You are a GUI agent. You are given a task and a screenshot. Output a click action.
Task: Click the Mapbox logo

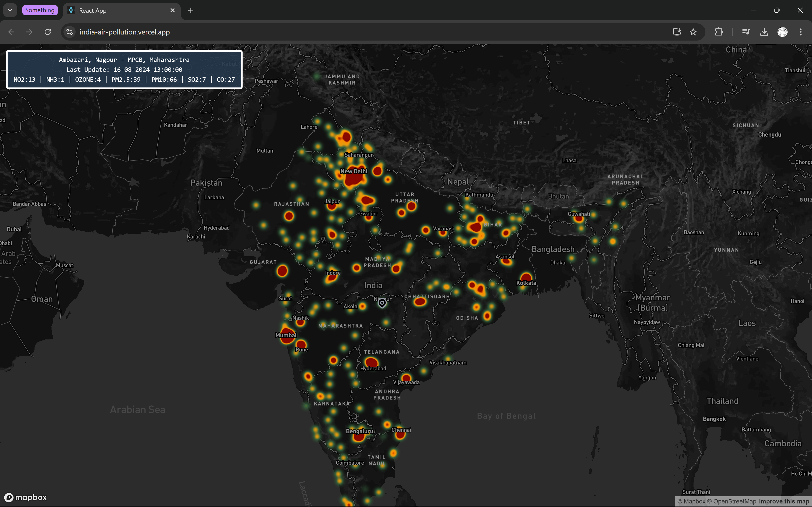pyautogui.click(x=26, y=497)
